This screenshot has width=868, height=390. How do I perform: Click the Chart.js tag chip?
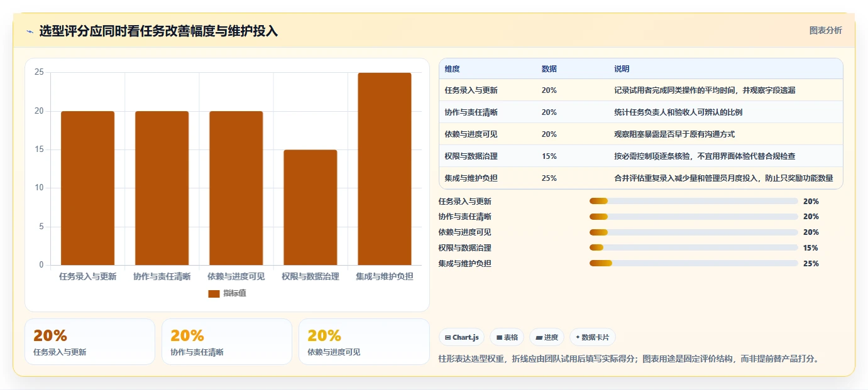pyautogui.click(x=461, y=337)
